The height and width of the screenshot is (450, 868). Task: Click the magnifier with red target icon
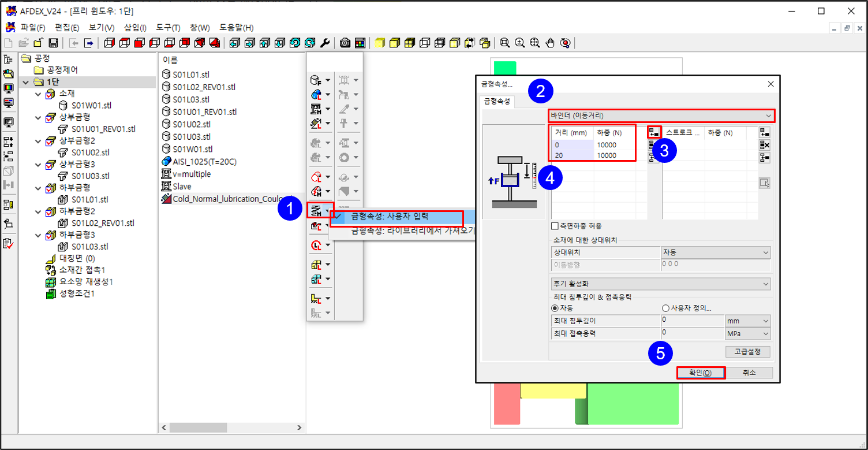click(x=565, y=43)
